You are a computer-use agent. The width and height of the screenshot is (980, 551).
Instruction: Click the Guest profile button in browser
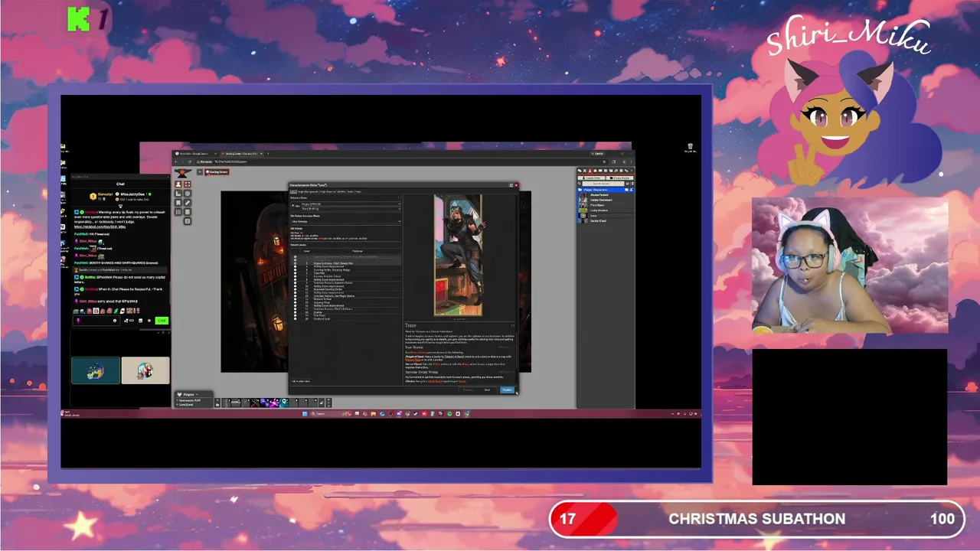(x=597, y=154)
